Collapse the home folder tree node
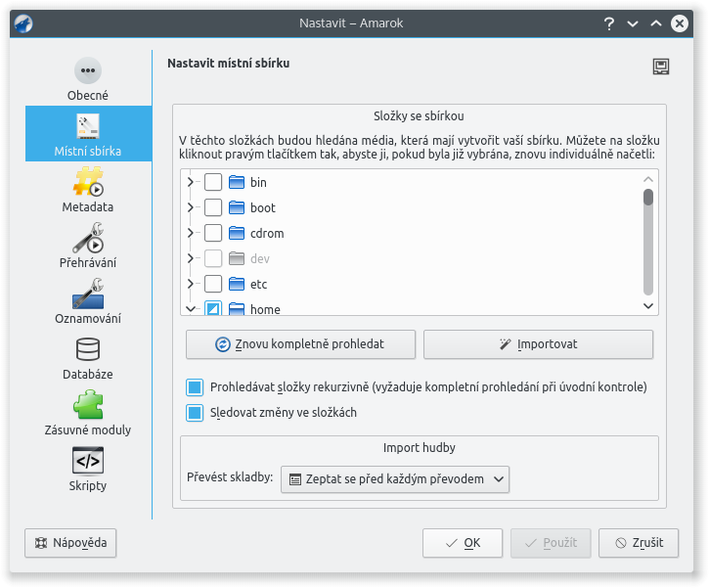The width and height of the screenshot is (709, 588). (191, 309)
